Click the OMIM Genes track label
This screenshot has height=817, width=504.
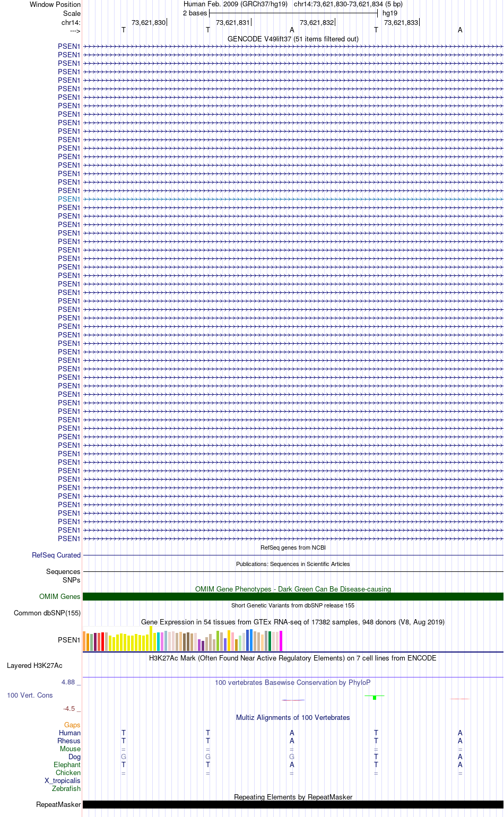(60, 596)
